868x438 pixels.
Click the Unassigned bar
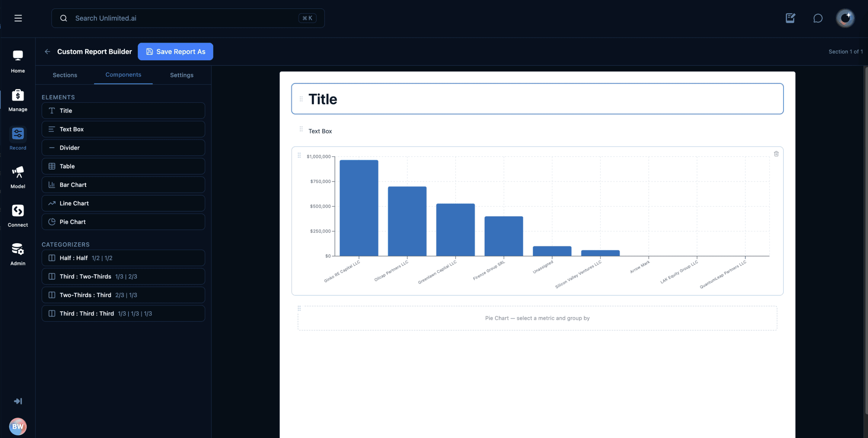[552, 251]
